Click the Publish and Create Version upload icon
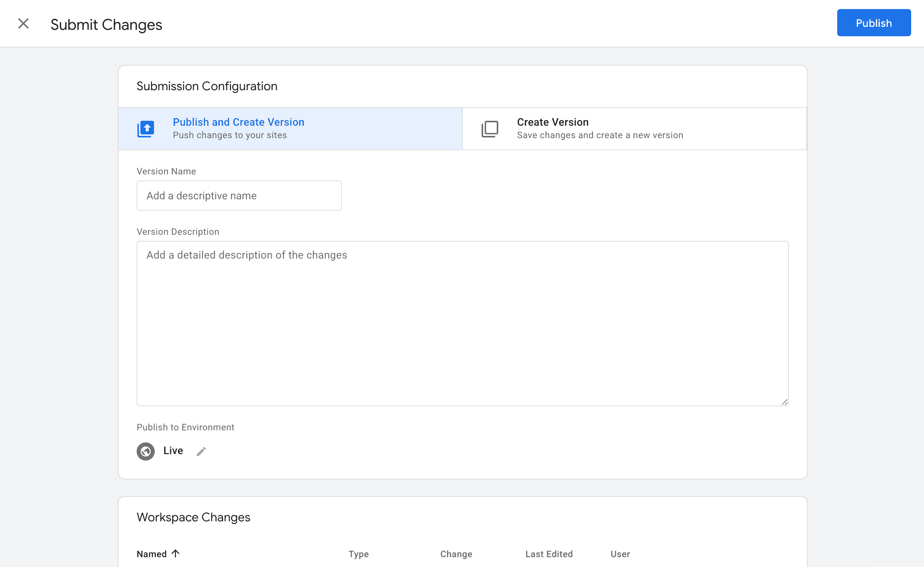This screenshot has width=924, height=567. click(x=146, y=129)
